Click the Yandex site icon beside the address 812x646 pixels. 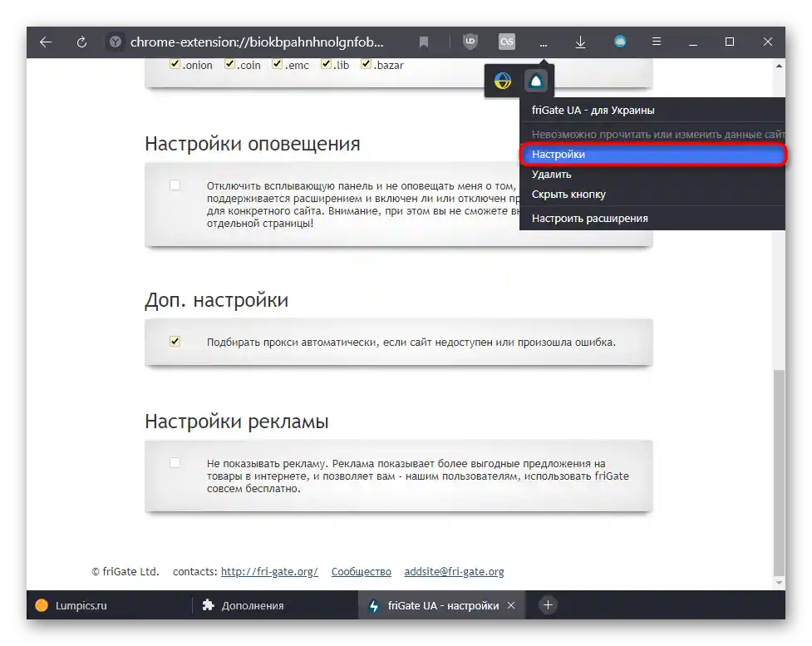[116, 42]
